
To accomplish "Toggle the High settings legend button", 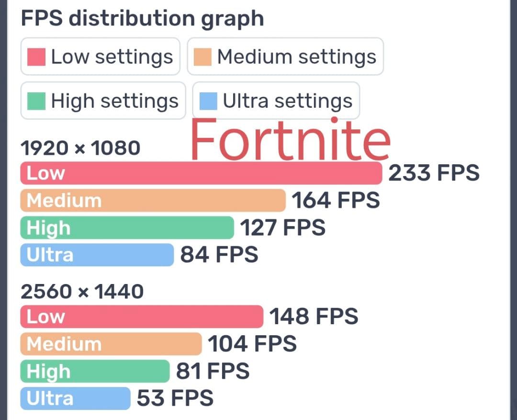I will point(103,101).
